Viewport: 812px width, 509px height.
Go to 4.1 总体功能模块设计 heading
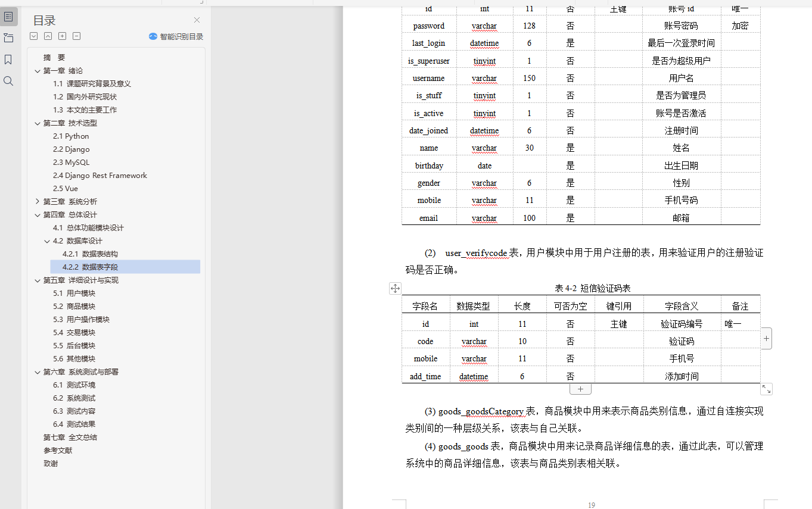pos(88,228)
